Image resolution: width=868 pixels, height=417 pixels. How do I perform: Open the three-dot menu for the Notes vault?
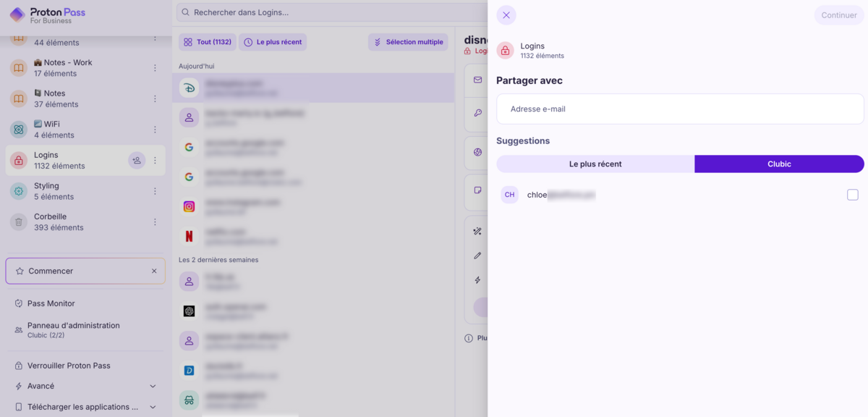click(x=155, y=98)
